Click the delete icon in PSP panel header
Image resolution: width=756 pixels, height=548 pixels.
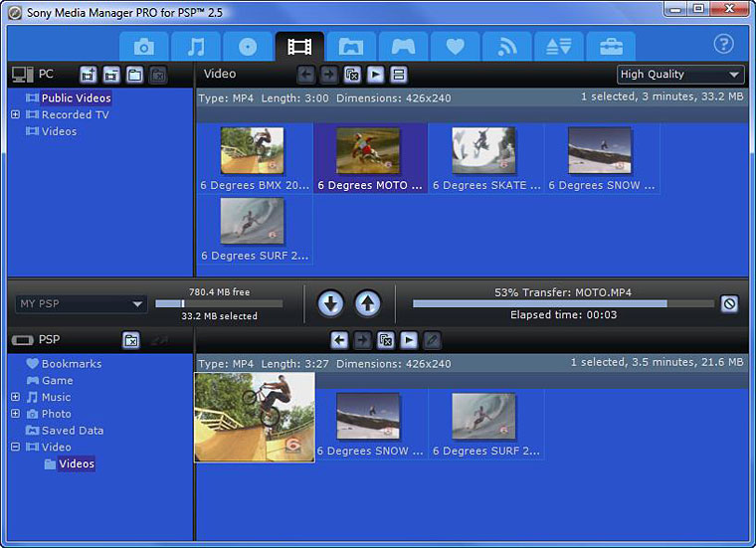(x=131, y=340)
